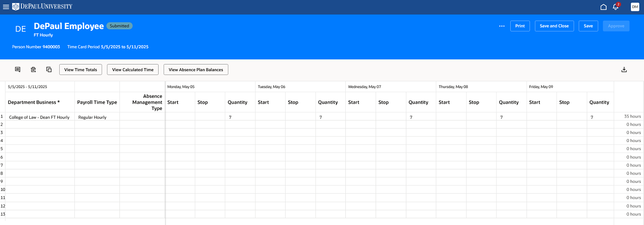This screenshot has width=644, height=225.
Task: Open the three-dots more actions menu
Action: (x=502, y=26)
